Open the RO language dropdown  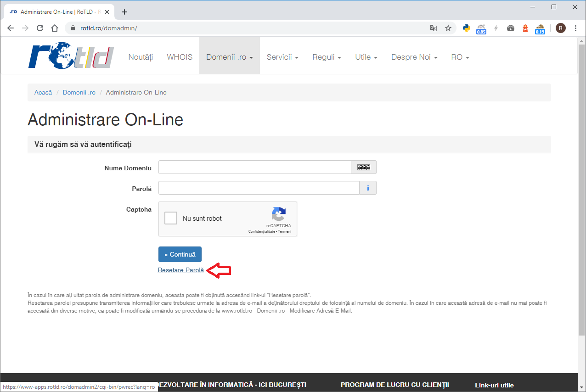[x=460, y=57]
